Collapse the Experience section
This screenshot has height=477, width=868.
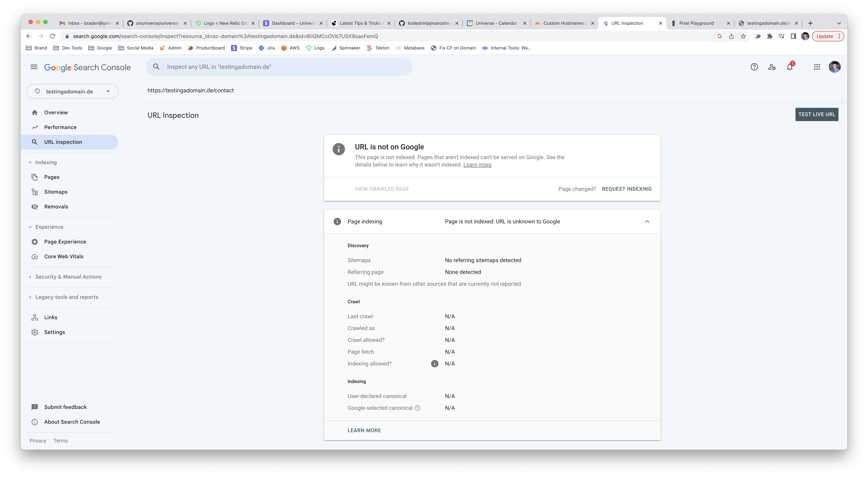pyautogui.click(x=46, y=227)
